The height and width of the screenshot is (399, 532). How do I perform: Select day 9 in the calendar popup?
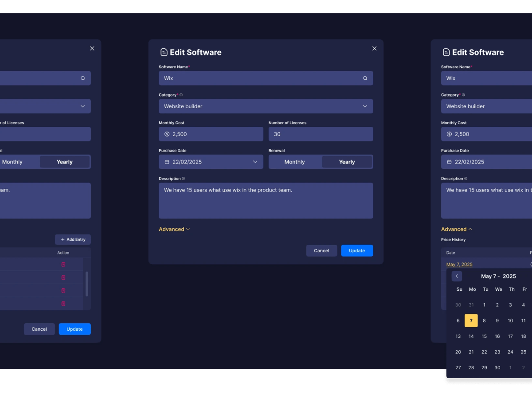coord(497,321)
